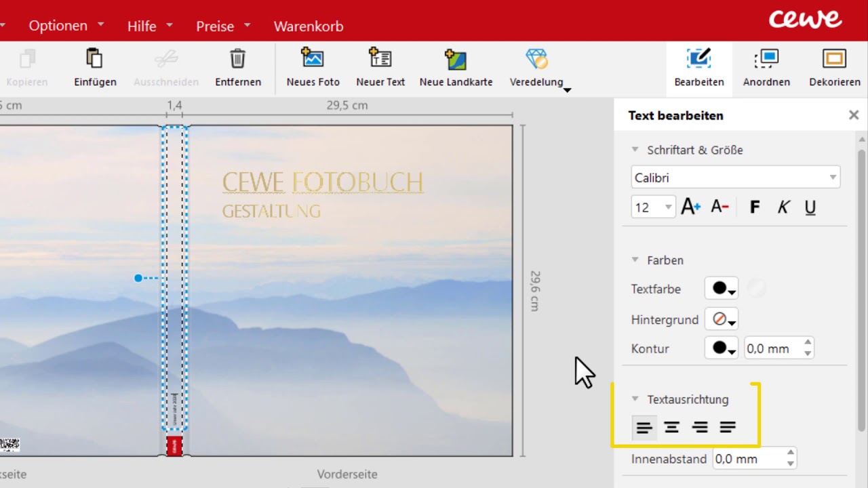Increase font size with A+ icon
Screen dimensions: 868x488
point(690,207)
